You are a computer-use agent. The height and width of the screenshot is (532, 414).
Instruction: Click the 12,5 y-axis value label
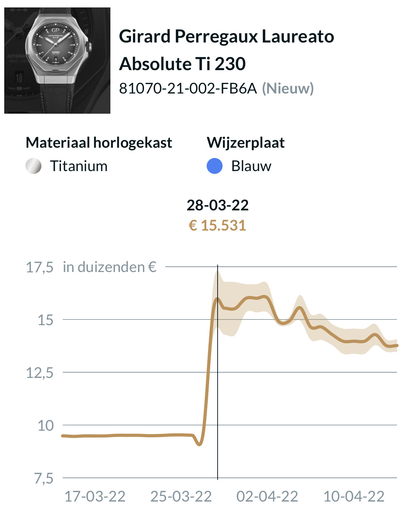pyautogui.click(x=40, y=373)
